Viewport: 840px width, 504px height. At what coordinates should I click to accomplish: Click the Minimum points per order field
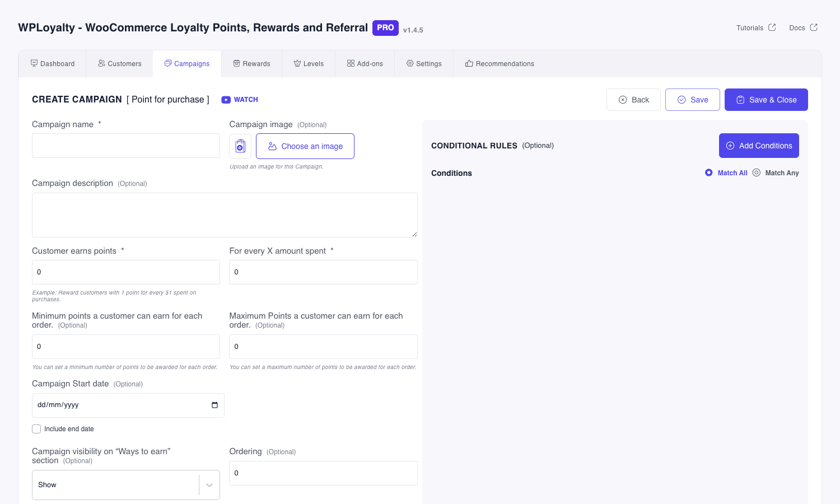[126, 347]
